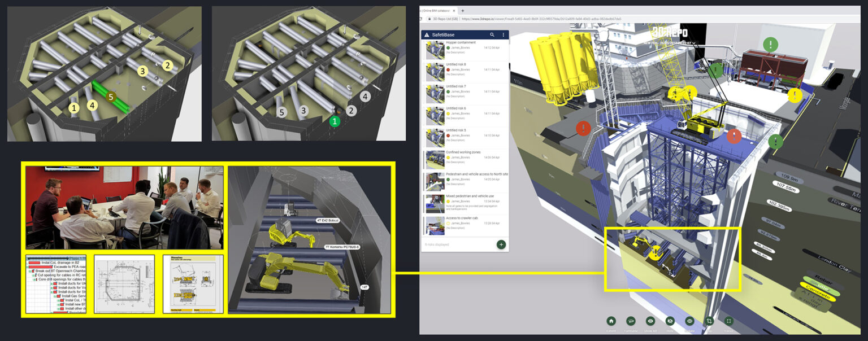The height and width of the screenshot is (341, 868).
Task: Select the Turntable navigation mode
Action: (x=631, y=321)
